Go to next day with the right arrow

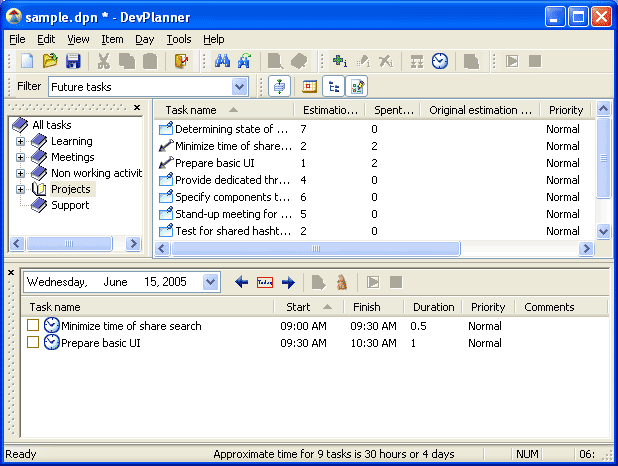tap(289, 282)
